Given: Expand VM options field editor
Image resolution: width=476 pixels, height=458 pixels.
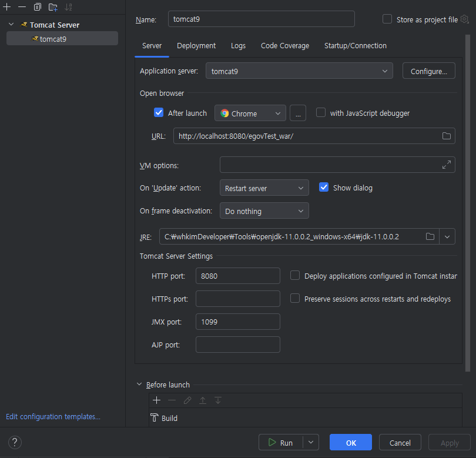Looking at the screenshot, I should [446, 165].
